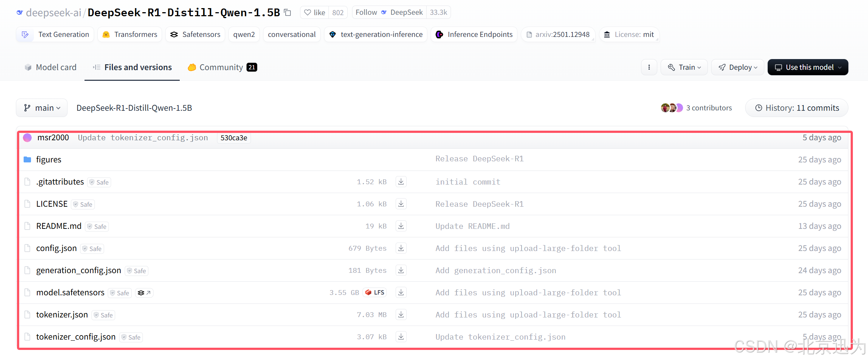This screenshot has height=361, width=868.
Task: Expand the Train dropdown
Action: (684, 67)
